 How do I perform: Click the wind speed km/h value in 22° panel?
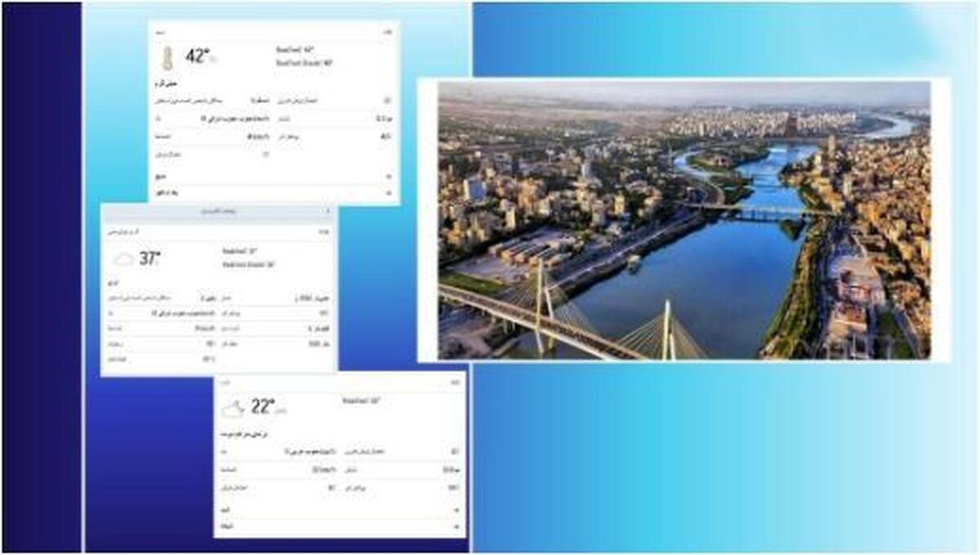coord(323,470)
